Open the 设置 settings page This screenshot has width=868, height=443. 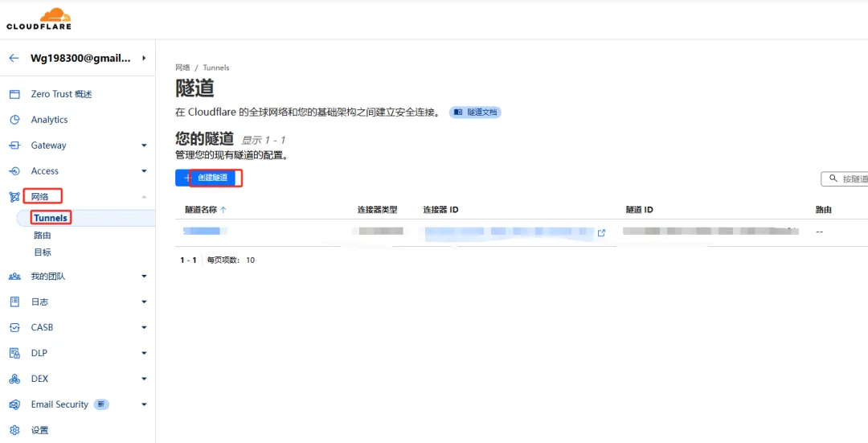coord(40,430)
